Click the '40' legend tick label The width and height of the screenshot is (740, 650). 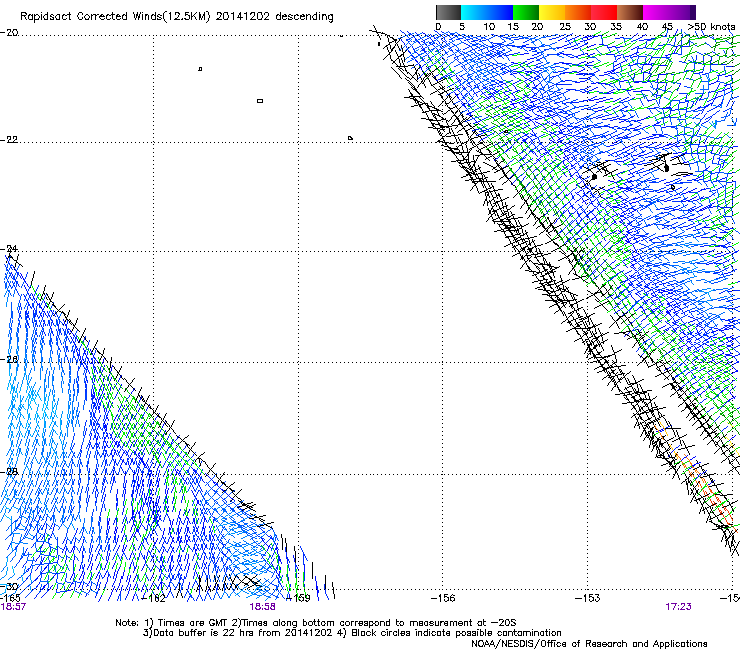pos(642,27)
